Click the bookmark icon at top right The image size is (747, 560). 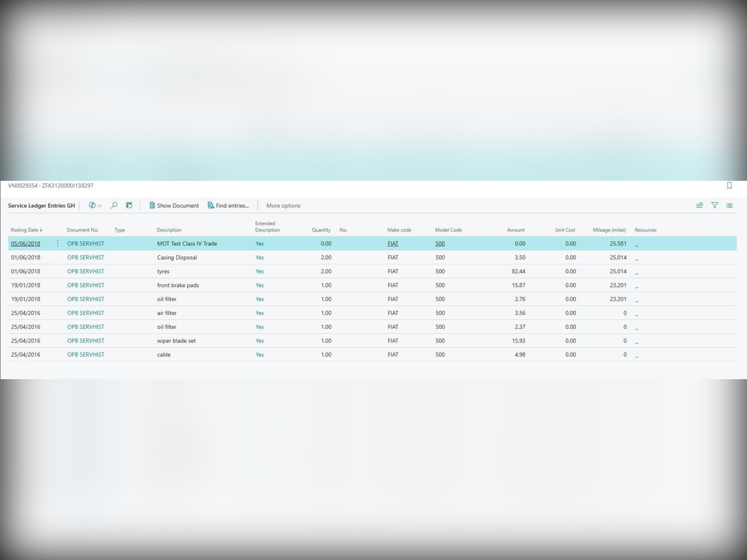coord(729,186)
